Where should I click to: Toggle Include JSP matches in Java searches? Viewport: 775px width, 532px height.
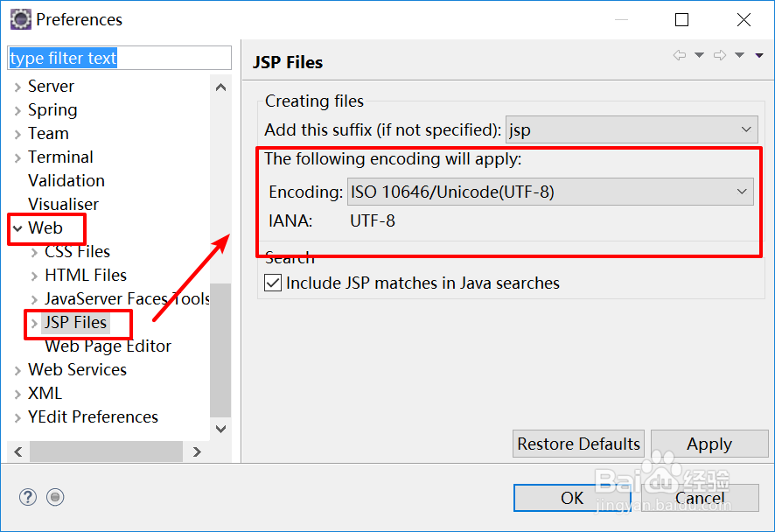point(273,283)
